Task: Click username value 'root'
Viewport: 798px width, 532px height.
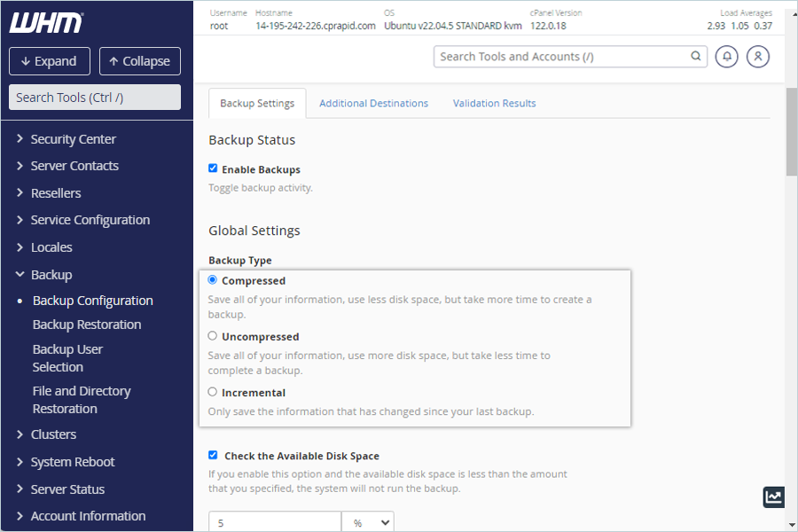Action: (x=219, y=26)
